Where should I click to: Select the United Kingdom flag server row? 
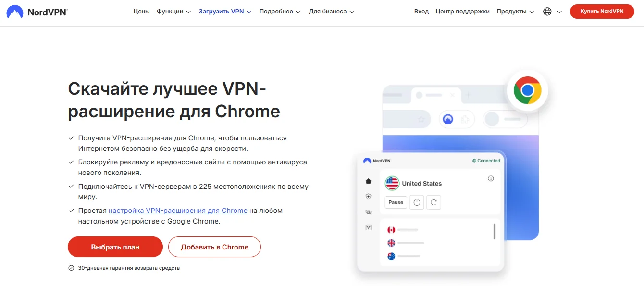(406, 243)
